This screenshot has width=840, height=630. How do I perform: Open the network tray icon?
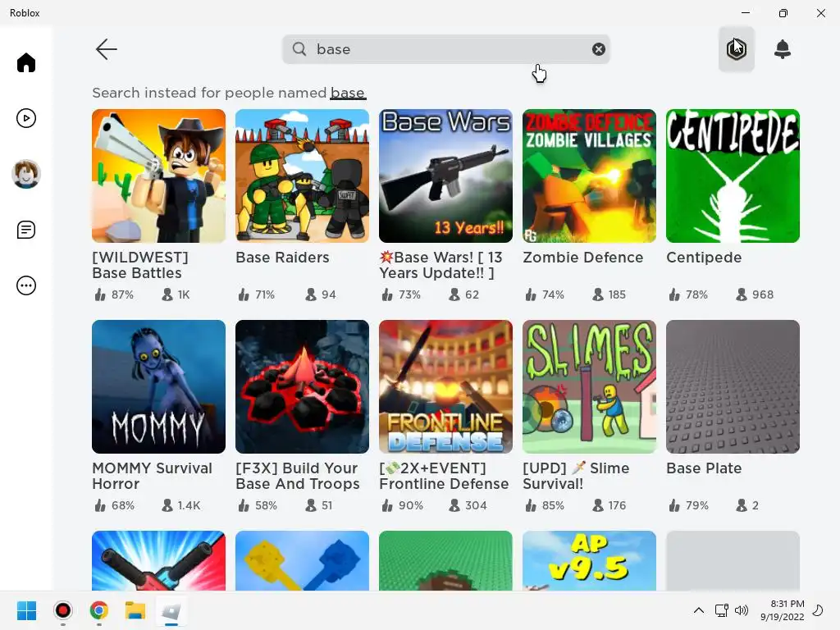pos(722,610)
